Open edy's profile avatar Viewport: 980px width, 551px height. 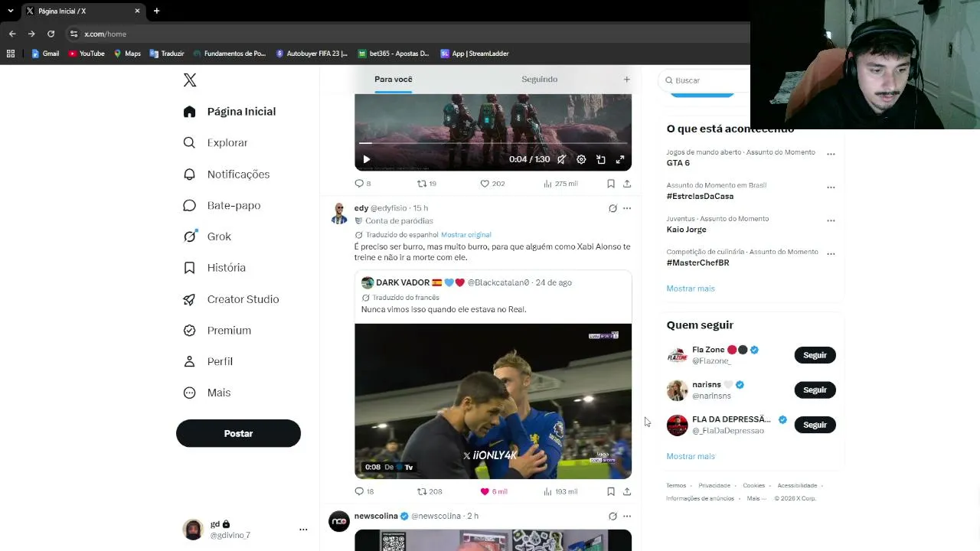coord(339,214)
